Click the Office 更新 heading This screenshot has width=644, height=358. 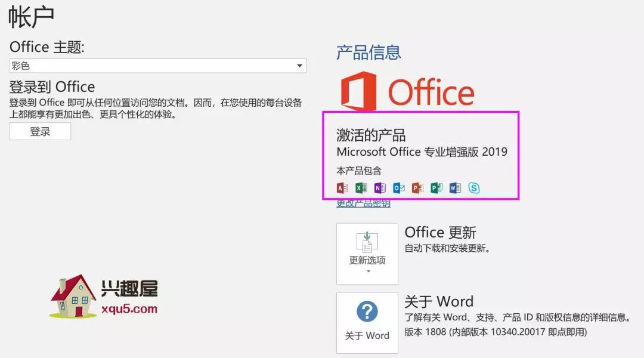click(x=440, y=233)
